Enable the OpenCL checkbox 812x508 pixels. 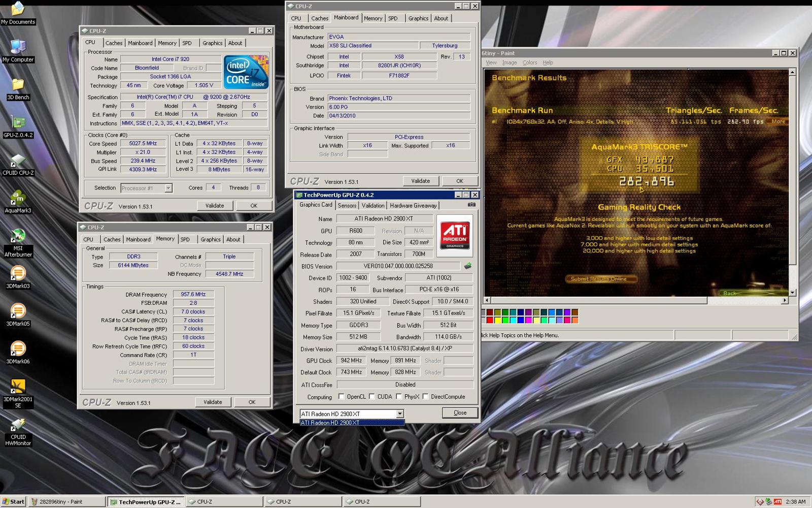coord(342,397)
